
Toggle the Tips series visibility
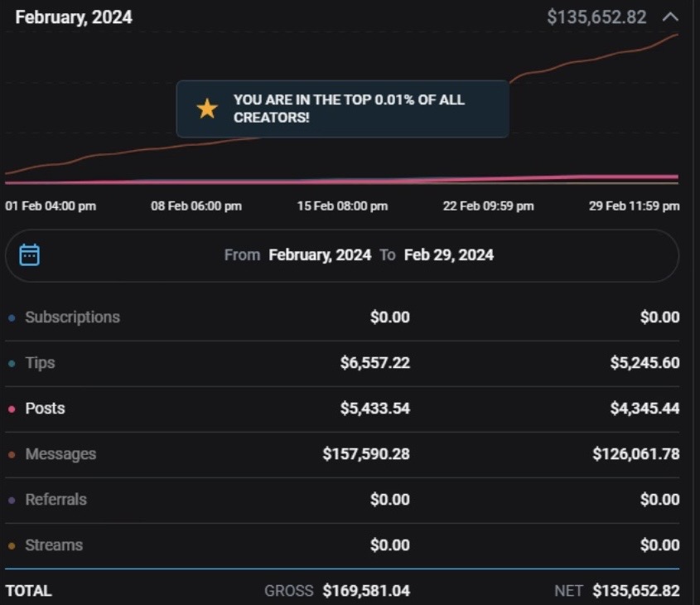coord(41,362)
